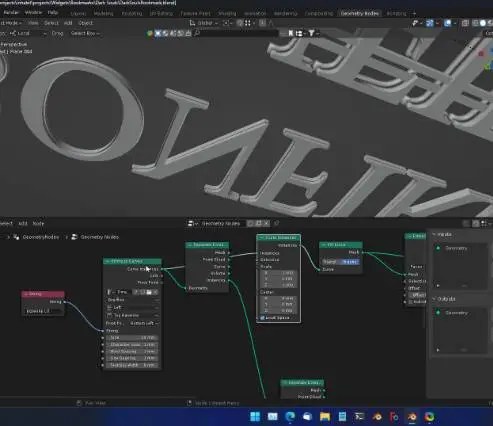Open the Global transform orientation dropdown

point(204,23)
